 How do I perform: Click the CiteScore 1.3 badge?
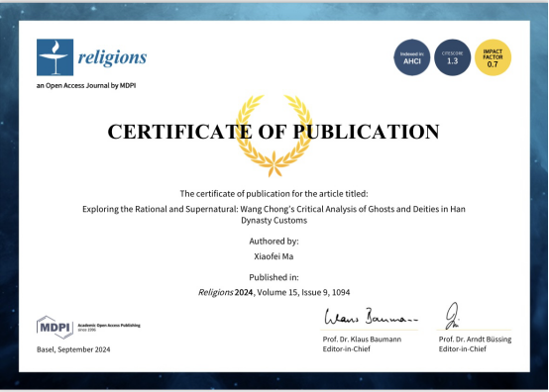pos(452,57)
